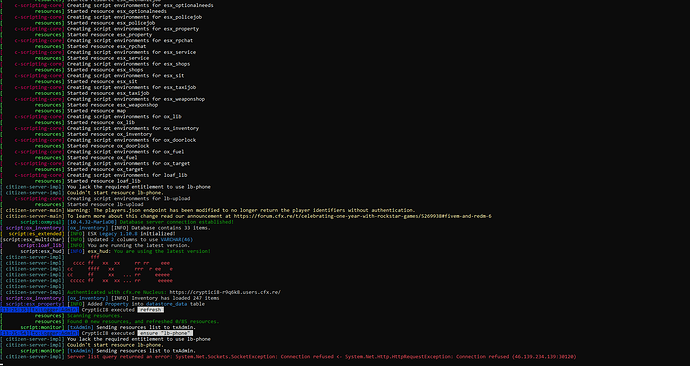Screen dimensions: 690x366
Task: Select the 'Creating script environments for ox_doorlock' line
Action: [131, 140]
